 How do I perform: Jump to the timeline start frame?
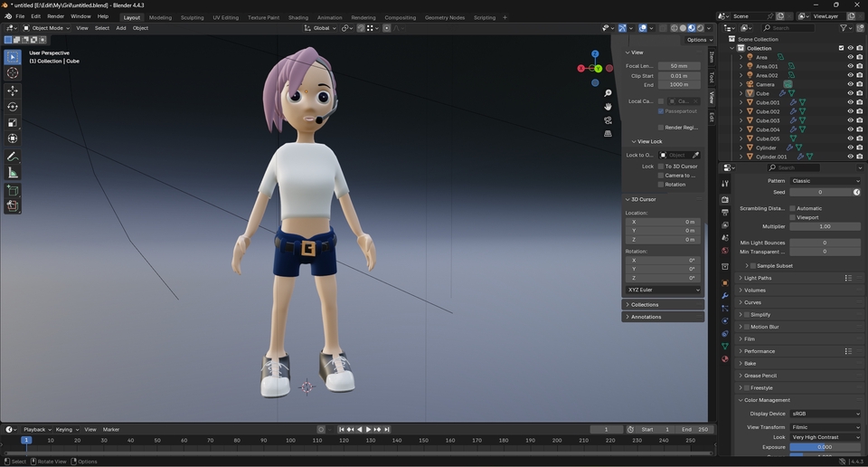pyautogui.click(x=342, y=429)
